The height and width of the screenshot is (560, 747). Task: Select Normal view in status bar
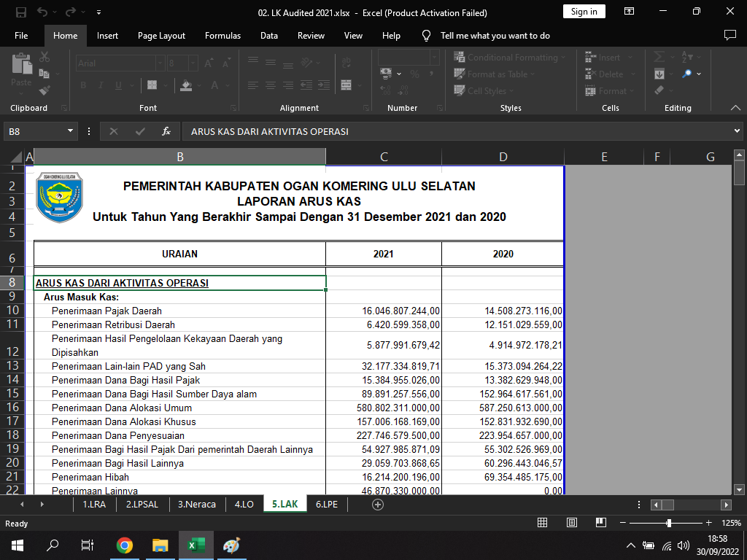[542, 523]
